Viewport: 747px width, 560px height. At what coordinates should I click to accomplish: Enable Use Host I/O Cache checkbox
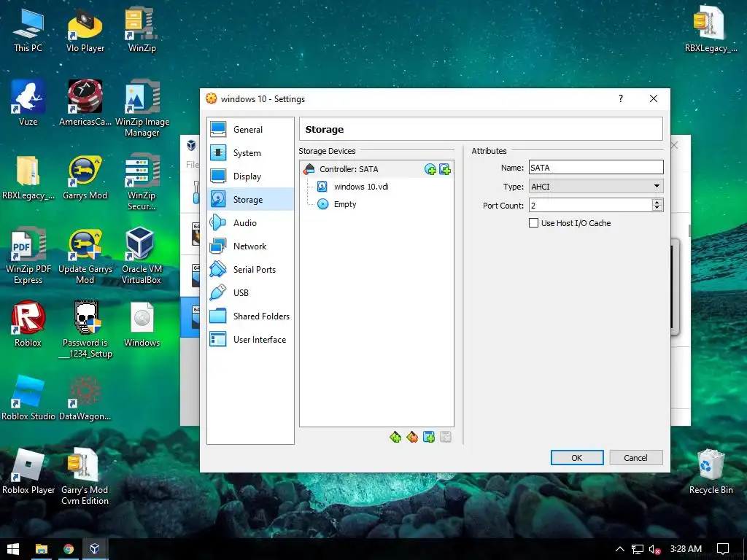point(533,223)
